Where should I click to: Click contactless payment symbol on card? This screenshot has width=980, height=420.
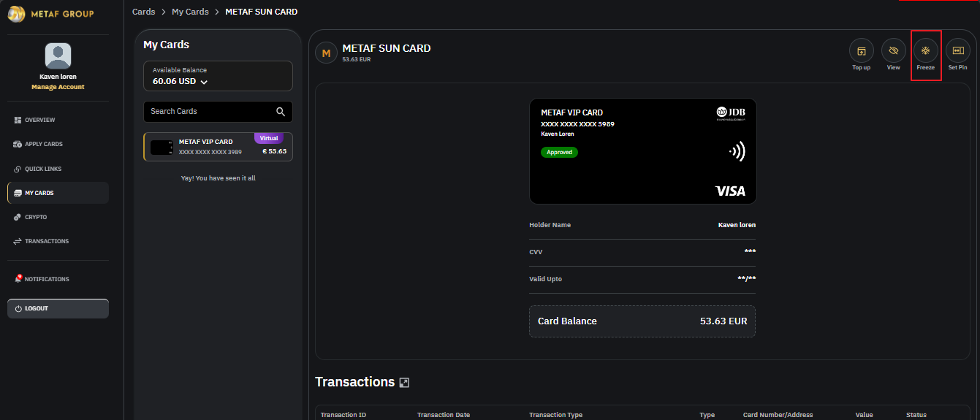pyautogui.click(x=737, y=152)
